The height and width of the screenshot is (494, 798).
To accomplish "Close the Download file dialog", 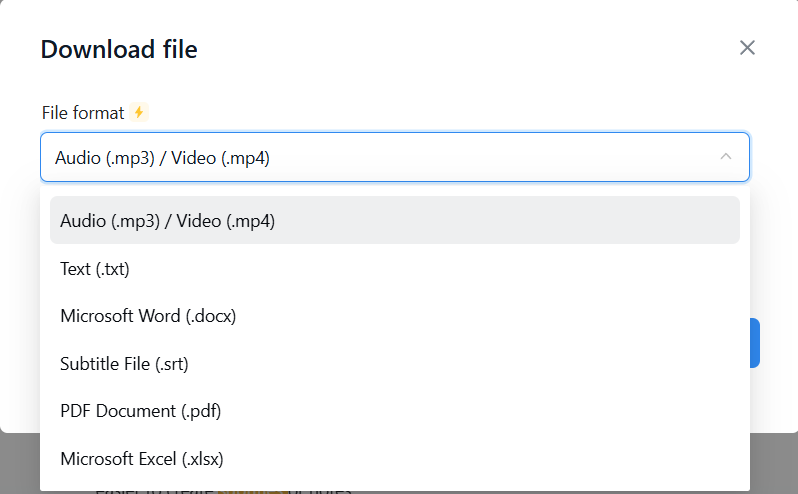I will coord(747,48).
